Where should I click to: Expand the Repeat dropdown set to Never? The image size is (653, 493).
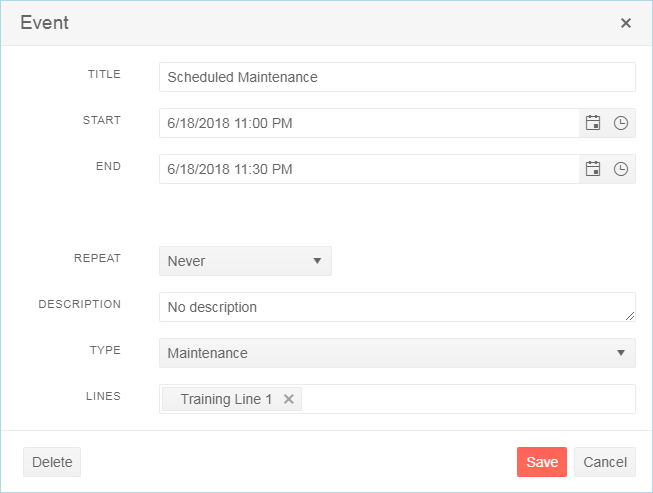tap(245, 261)
